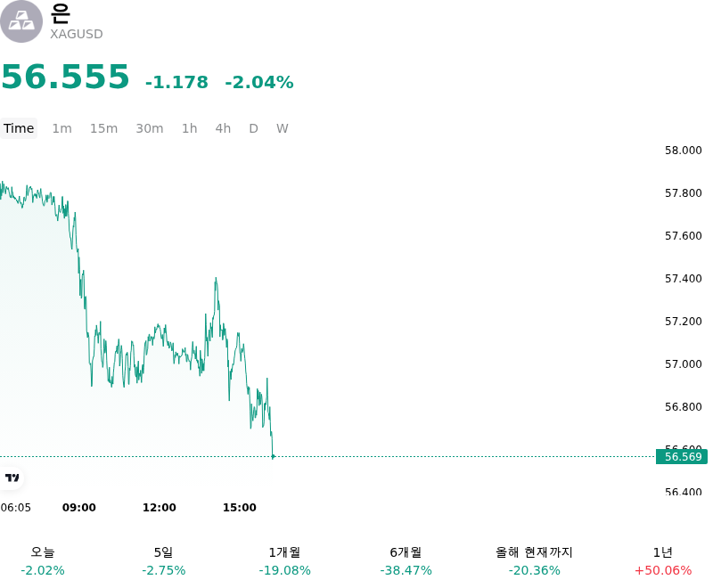This screenshot has height=588, width=713.
Task: Select the 6개월 performance period
Action: (x=406, y=561)
